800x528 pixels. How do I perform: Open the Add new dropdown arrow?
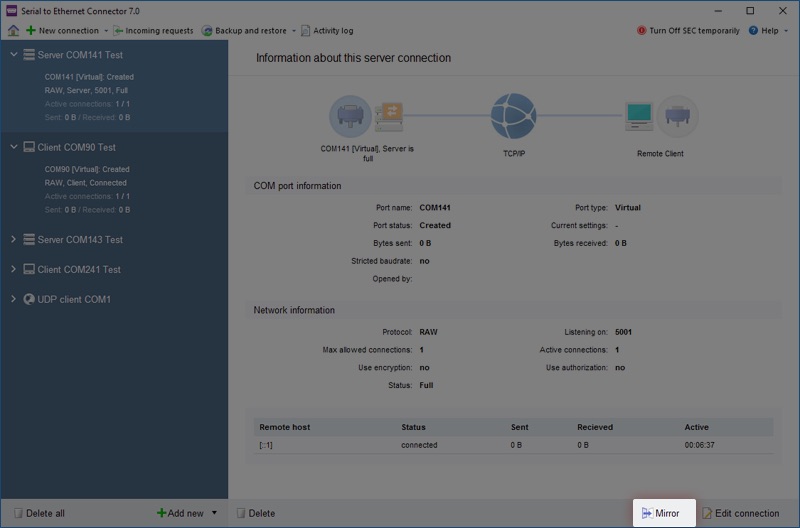[x=214, y=513]
